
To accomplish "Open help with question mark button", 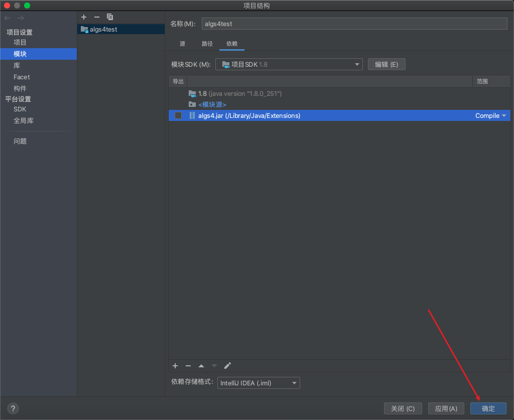I will point(13,408).
